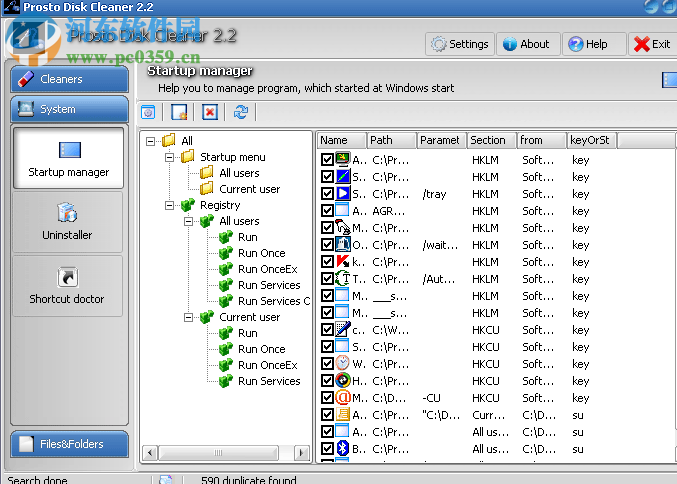Viewport: 677px width, 484px height.
Task: Open Settings
Action: coord(460,44)
